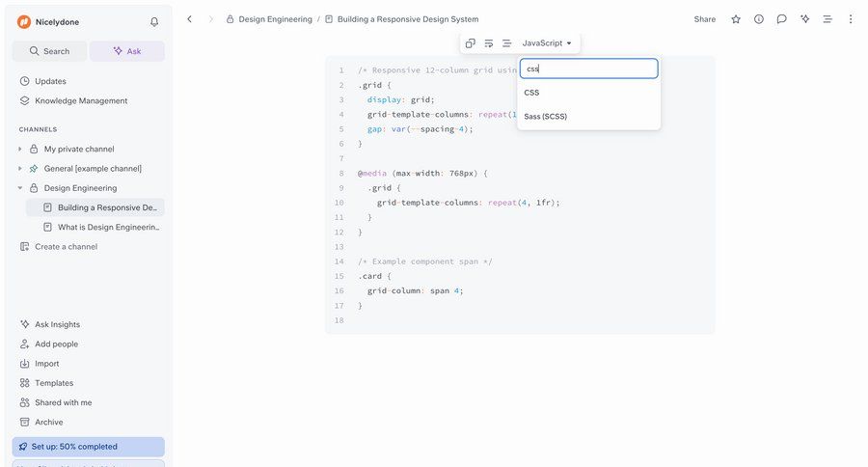This screenshot has width=868, height=467.
Task: Open the JavaScript language dropdown
Action: click(x=547, y=43)
